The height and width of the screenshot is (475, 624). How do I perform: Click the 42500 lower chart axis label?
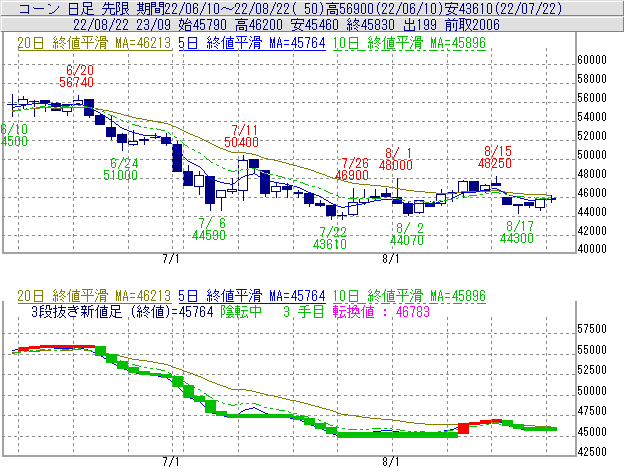(x=592, y=452)
